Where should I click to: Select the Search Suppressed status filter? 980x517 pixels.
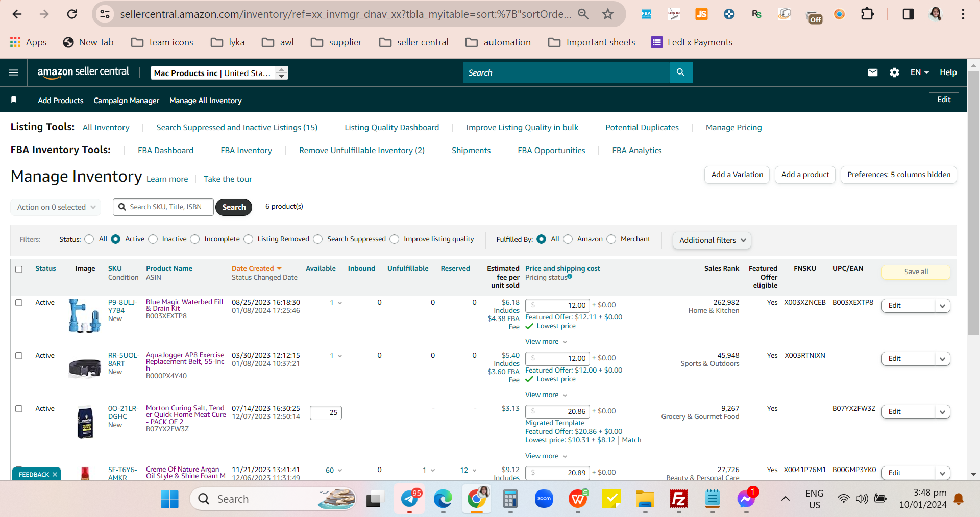pyautogui.click(x=318, y=239)
